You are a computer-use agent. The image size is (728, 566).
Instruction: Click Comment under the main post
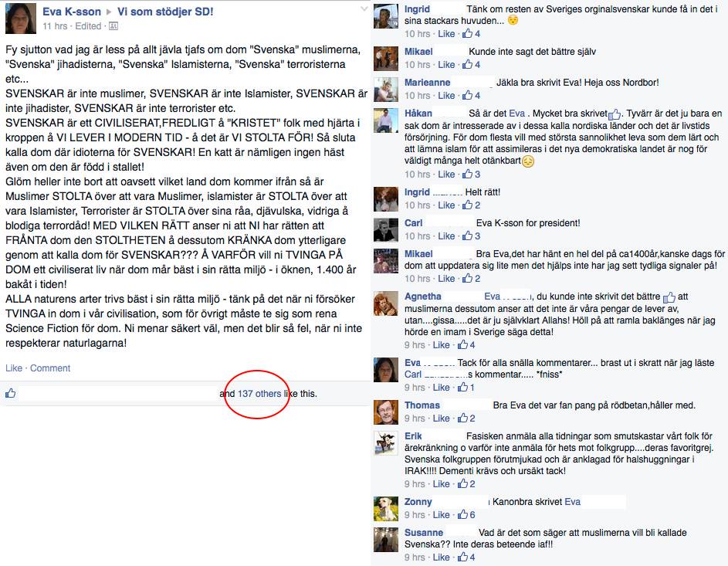[50, 368]
